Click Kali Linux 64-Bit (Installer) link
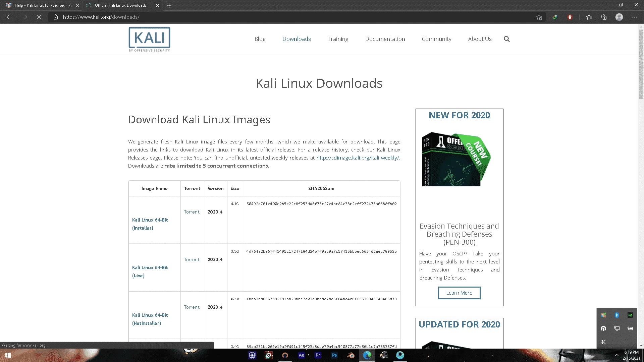 (150, 224)
